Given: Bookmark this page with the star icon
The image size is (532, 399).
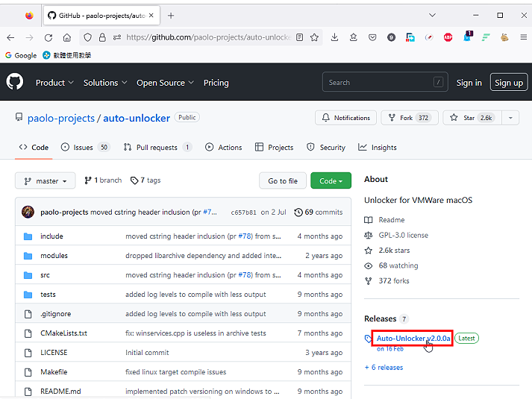Looking at the screenshot, I should tap(314, 37).
